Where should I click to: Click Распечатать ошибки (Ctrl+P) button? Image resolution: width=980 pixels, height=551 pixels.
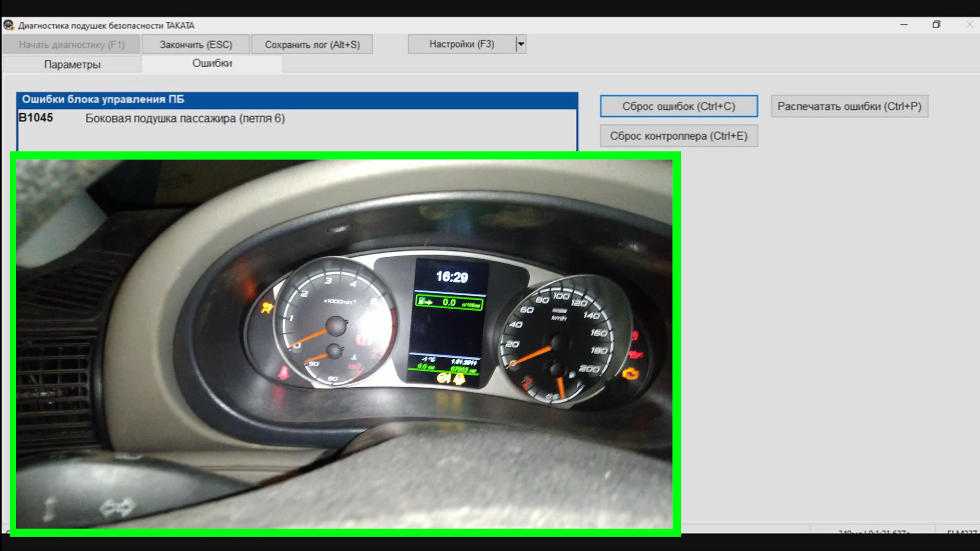(x=849, y=107)
